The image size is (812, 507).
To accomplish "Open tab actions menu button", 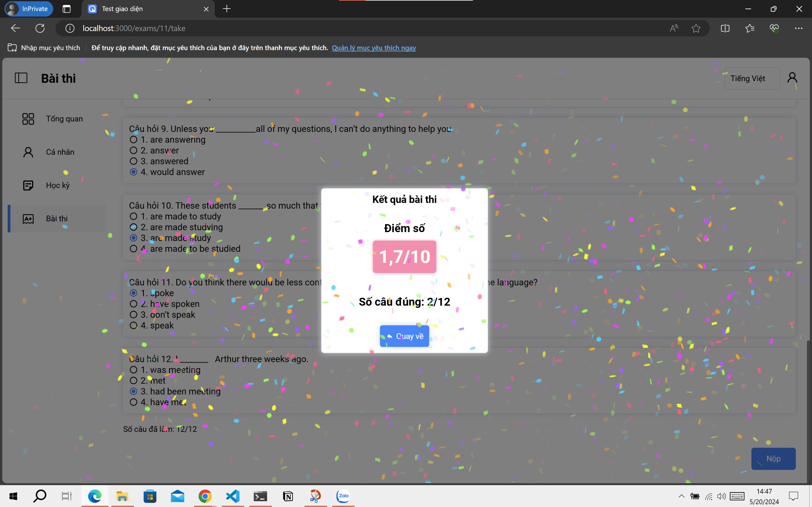I will point(66,9).
